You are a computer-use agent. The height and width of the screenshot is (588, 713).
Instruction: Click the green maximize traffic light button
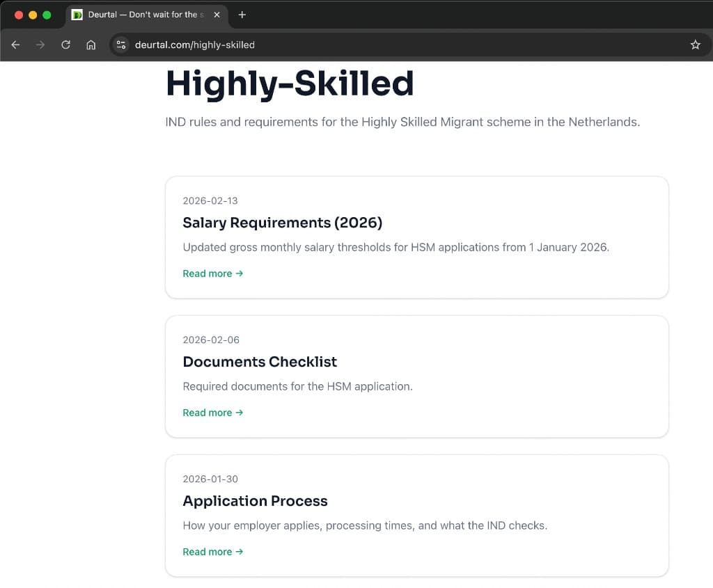tap(46, 15)
